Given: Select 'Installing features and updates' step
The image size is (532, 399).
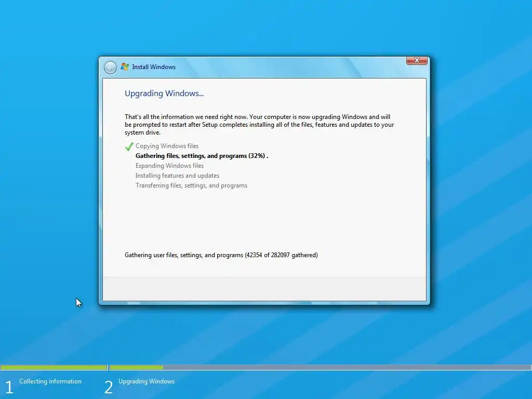Looking at the screenshot, I should pos(178,176).
